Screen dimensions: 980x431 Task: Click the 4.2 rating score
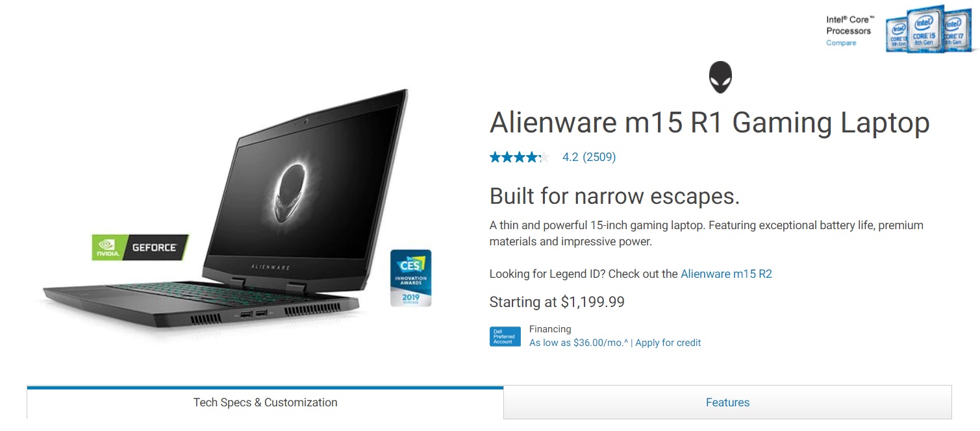coord(570,157)
